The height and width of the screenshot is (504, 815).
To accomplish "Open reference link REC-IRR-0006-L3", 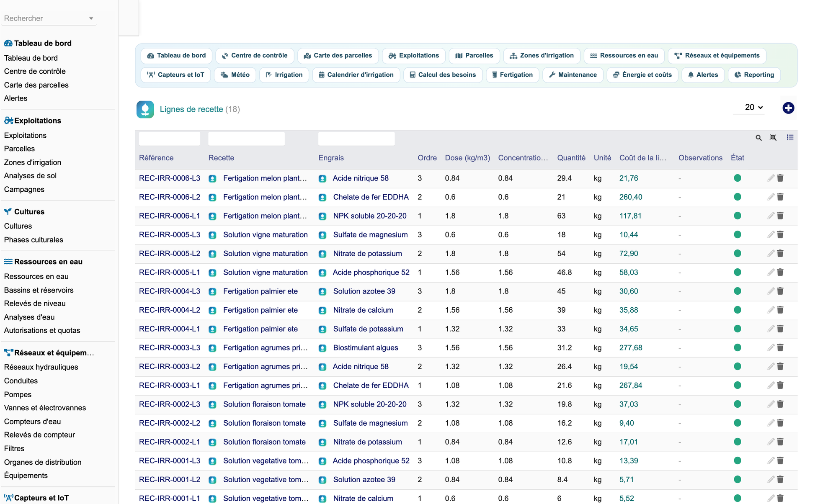I will coord(170,178).
